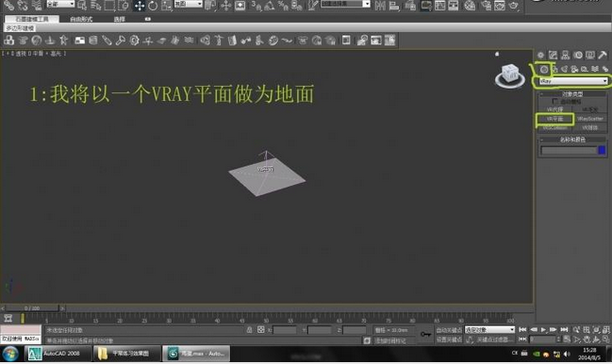Screen dimensions: 612x364
Task: Switch to the Freeform tab
Action: (x=81, y=19)
